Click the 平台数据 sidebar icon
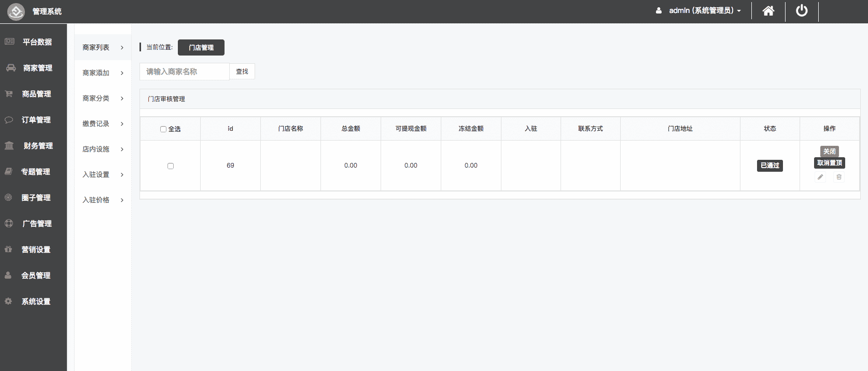 (x=9, y=42)
